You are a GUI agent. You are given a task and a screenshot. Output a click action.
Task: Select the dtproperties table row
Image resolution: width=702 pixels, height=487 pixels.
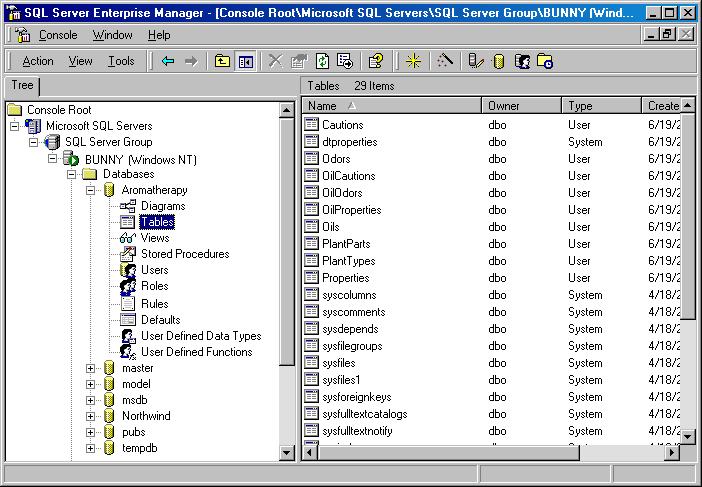coord(492,142)
